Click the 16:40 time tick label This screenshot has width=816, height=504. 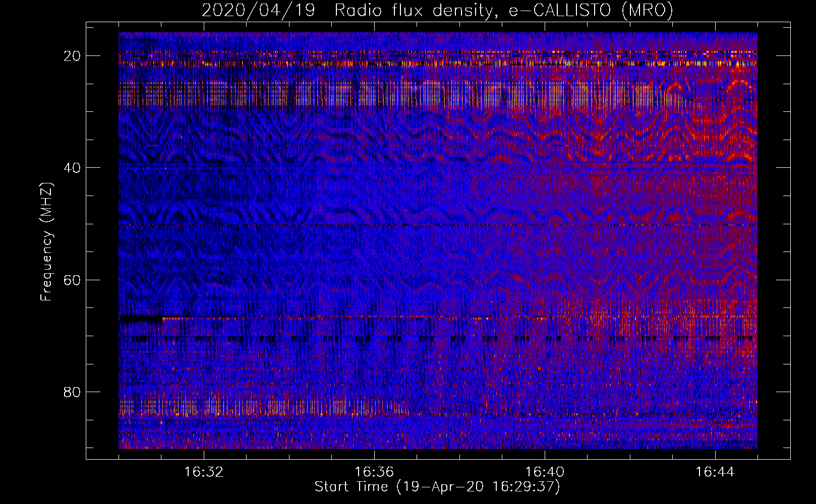(545, 472)
